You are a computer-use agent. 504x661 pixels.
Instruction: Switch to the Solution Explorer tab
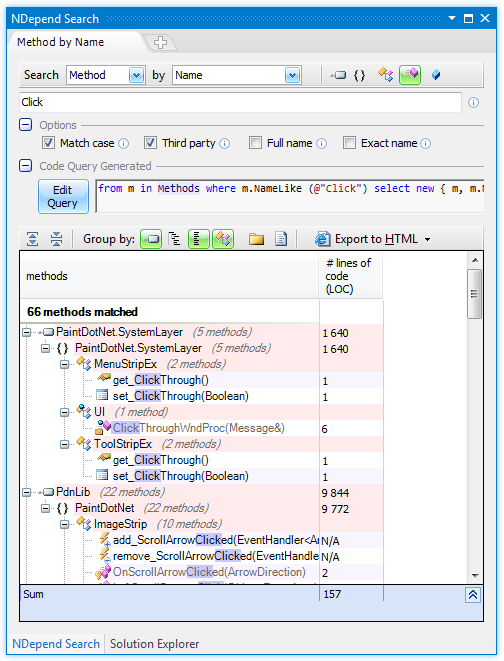154,644
